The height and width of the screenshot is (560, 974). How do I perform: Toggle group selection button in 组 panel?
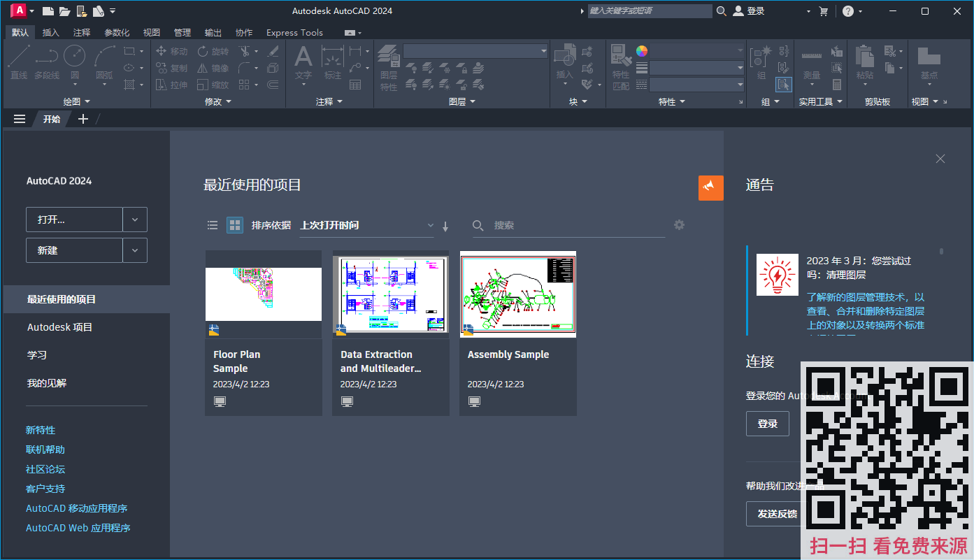(783, 85)
